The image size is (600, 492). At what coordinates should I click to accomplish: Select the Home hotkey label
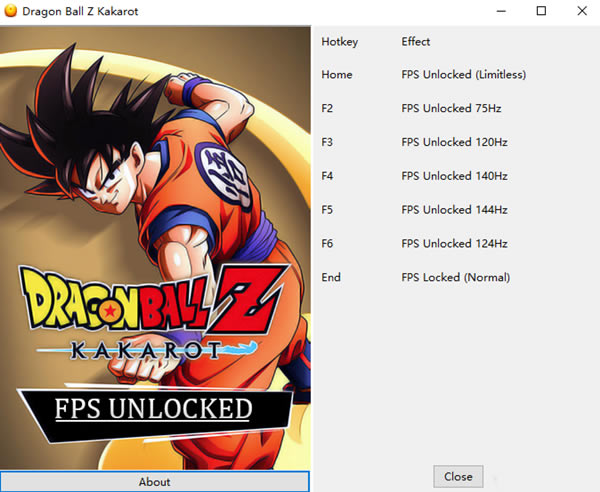point(337,74)
